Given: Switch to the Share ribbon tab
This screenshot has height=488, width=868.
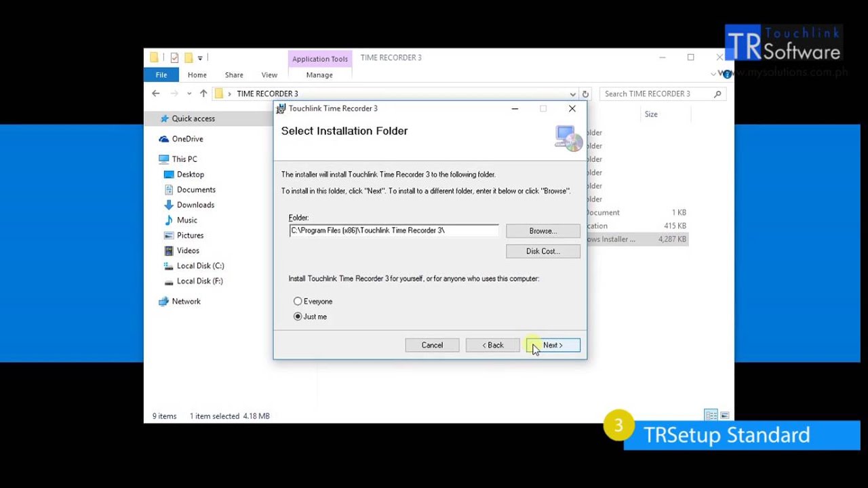Looking at the screenshot, I should (234, 75).
